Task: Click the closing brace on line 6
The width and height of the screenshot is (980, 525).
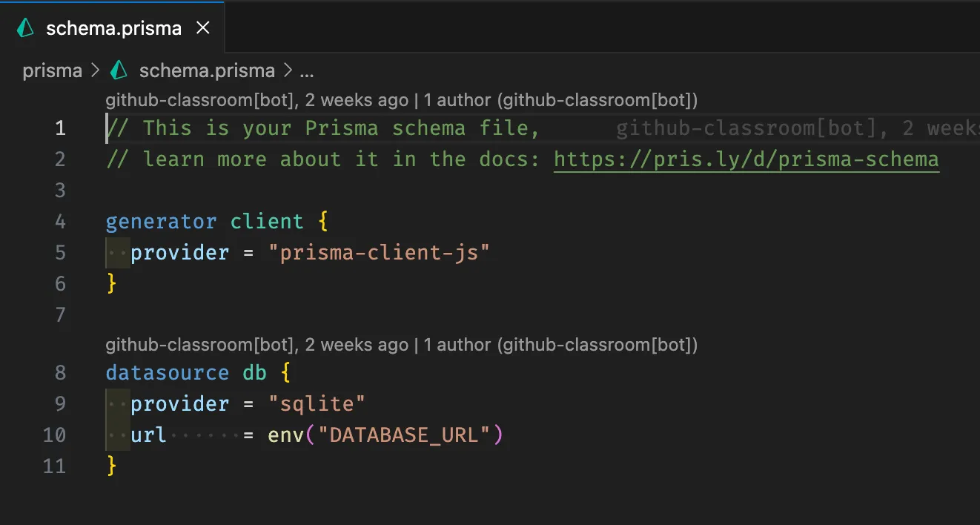Action: (112, 283)
